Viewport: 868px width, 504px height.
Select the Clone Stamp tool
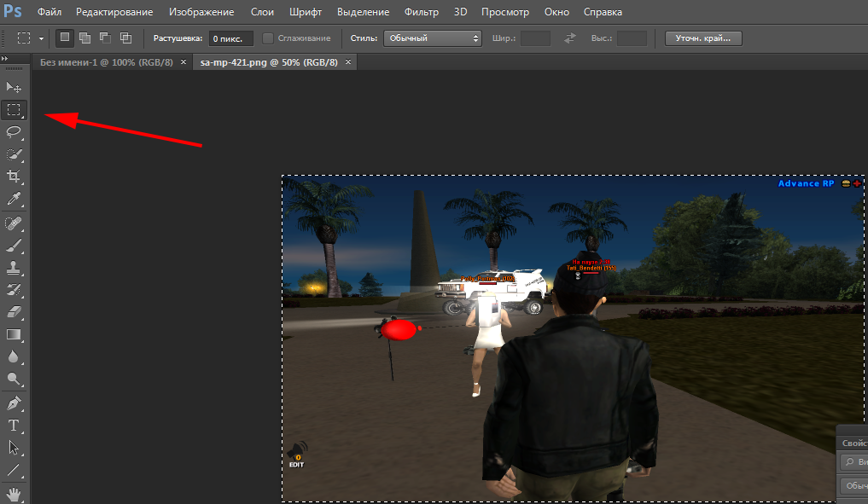point(14,269)
